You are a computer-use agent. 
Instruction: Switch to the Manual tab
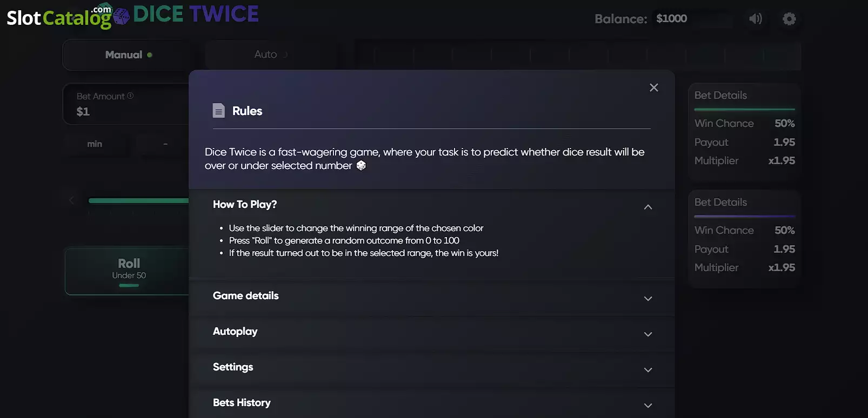129,55
